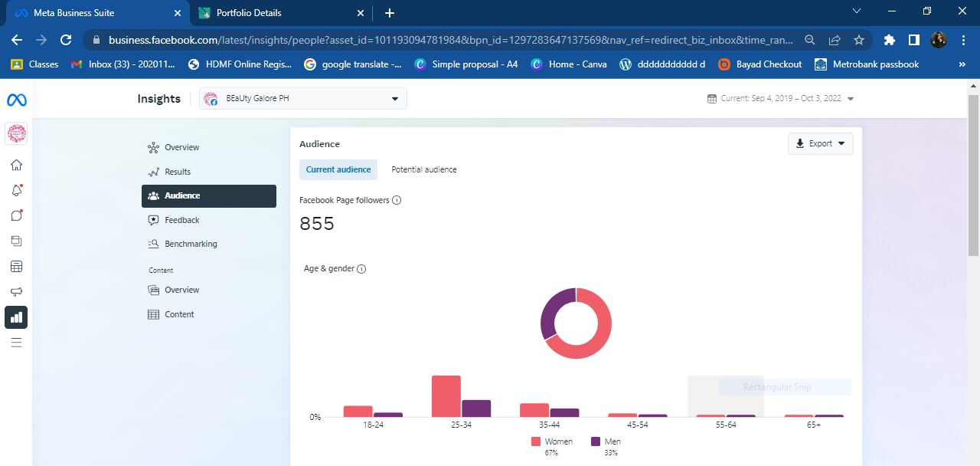Switch to Potential audience tab
This screenshot has width=980, height=466.
point(424,169)
